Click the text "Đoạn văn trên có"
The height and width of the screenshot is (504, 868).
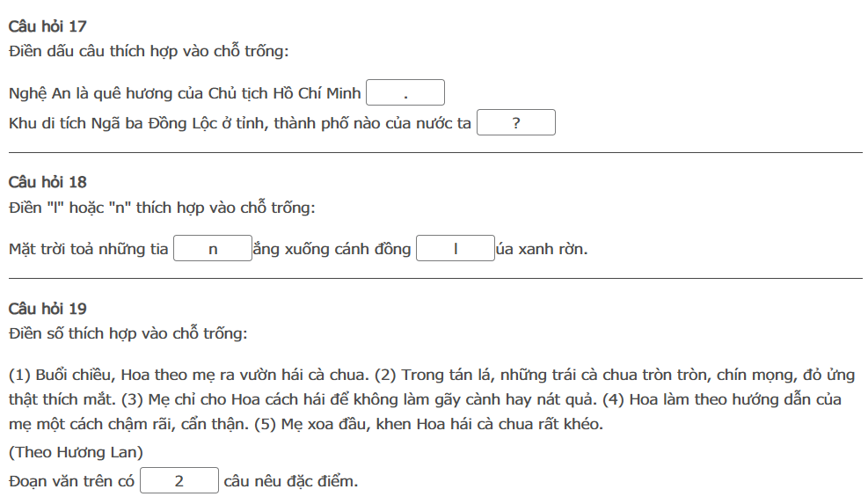[x=71, y=481]
